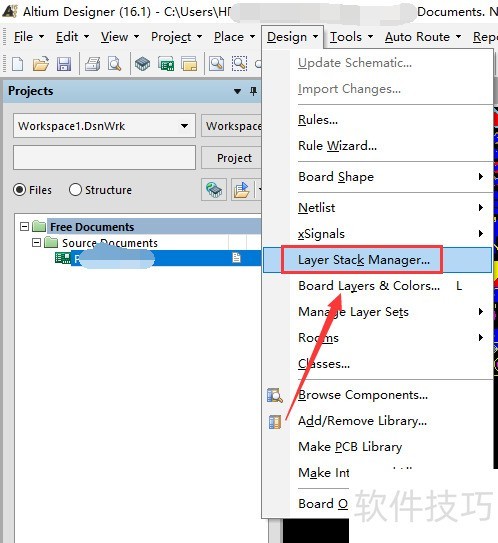Choose Browse Components... entry
Screen dimensions: 498x543
tap(363, 395)
